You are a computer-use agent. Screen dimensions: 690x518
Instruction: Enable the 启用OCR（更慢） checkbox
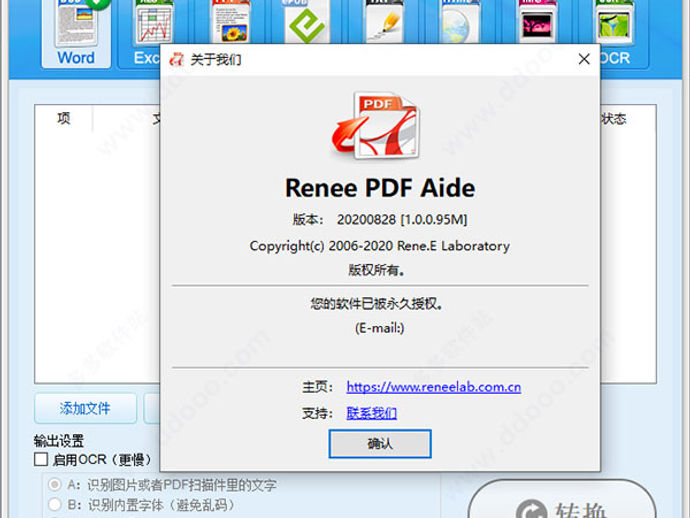click(x=41, y=459)
